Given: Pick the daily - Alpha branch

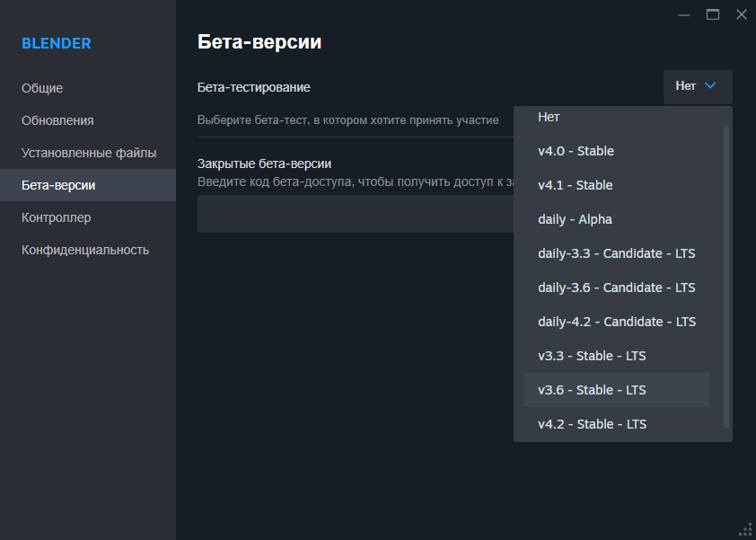Looking at the screenshot, I should tap(575, 219).
